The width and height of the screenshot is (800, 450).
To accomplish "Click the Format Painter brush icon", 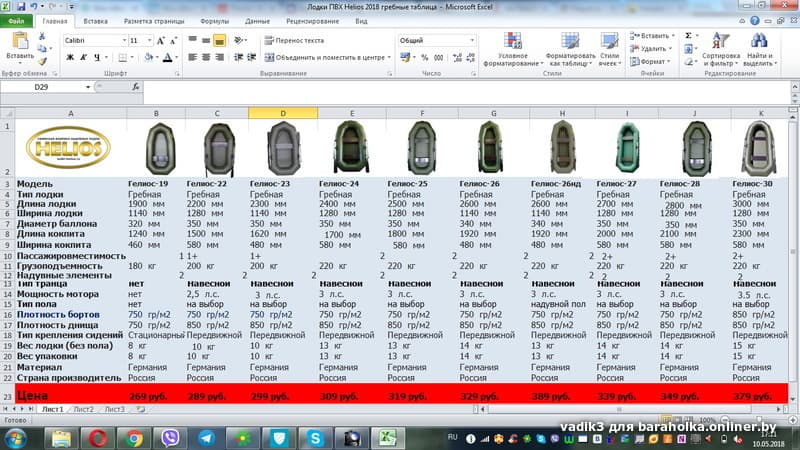I will point(42,62).
